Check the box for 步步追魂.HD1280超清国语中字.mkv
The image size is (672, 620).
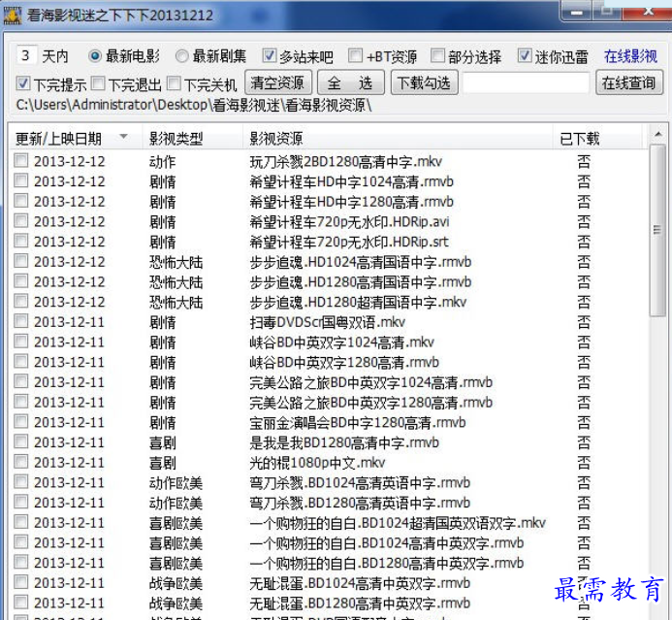click(x=20, y=301)
